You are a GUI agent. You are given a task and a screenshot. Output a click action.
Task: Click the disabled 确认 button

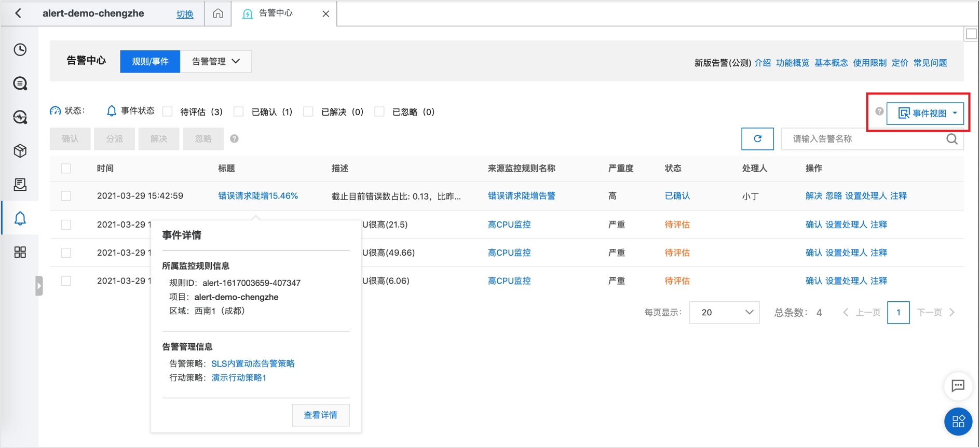pos(70,139)
